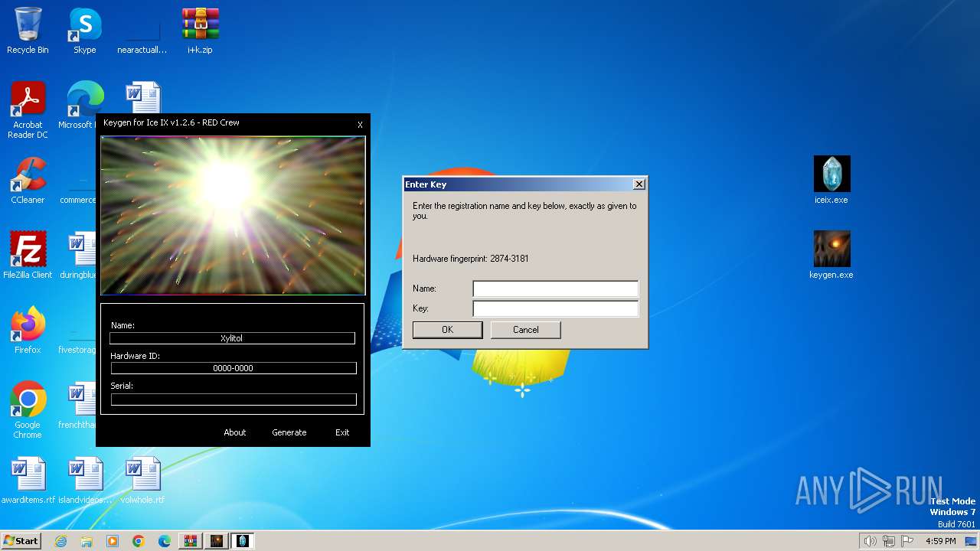
Task: Select the Skype desktop shortcut
Action: [84, 31]
